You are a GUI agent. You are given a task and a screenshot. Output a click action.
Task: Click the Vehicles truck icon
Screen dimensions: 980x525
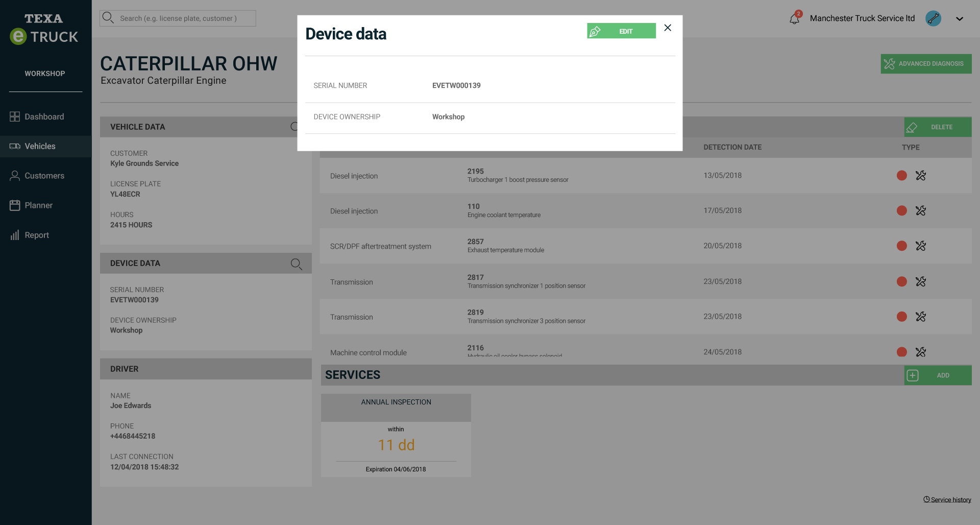pyautogui.click(x=15, y=146)
